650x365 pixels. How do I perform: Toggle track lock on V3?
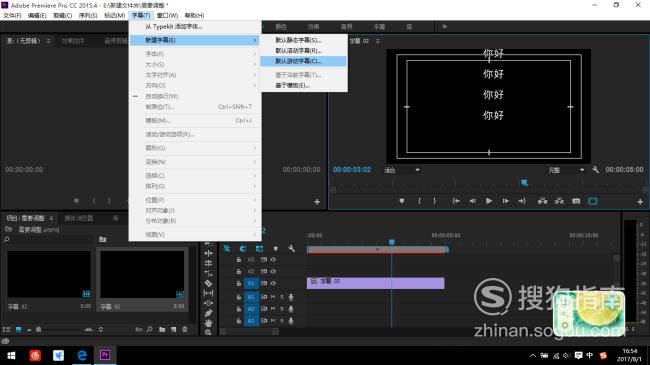click(x=239, y=260)
